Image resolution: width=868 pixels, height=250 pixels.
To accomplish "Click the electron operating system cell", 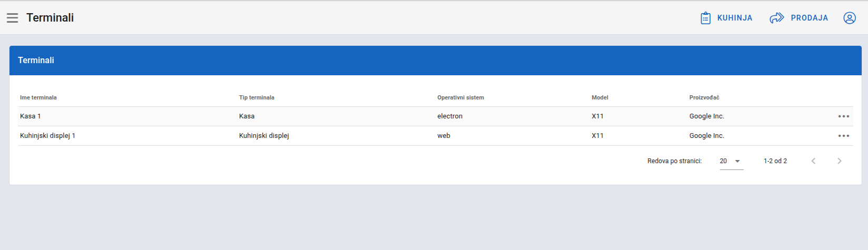I will 450,116.
